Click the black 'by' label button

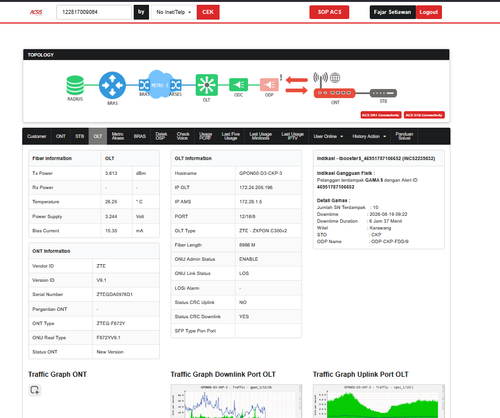[x=141, y=12]
